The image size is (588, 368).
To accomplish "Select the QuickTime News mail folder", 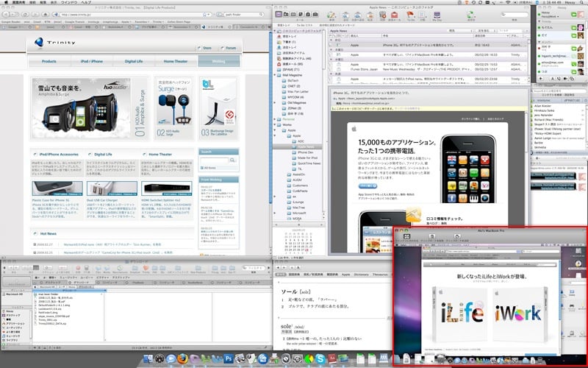I will tap(306, 163).
